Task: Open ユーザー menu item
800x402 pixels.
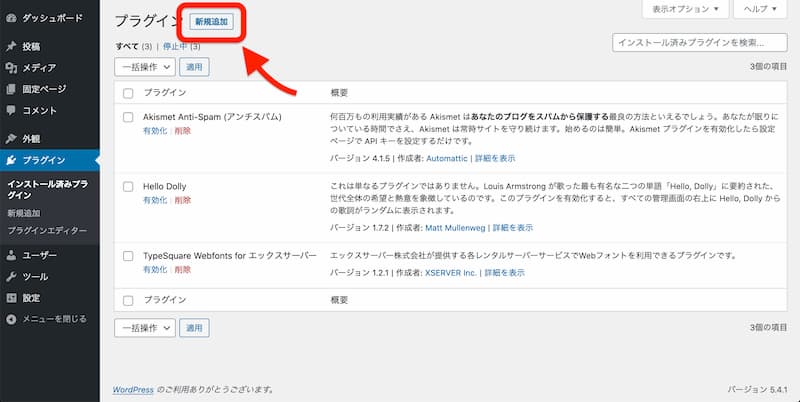Action: pyautogui.click(x=39, y=255)
